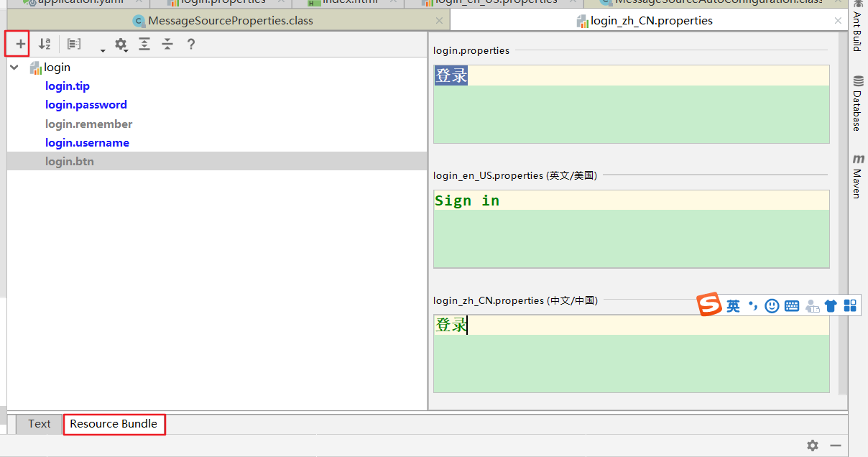Open application.yaml editor tab

point(75,2)
